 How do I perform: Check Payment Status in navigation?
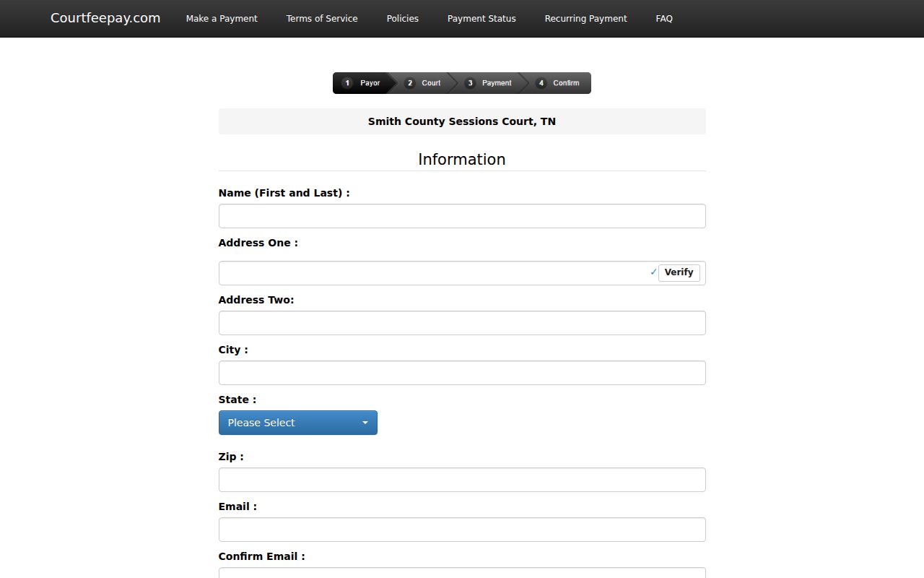tap(481, 19)
